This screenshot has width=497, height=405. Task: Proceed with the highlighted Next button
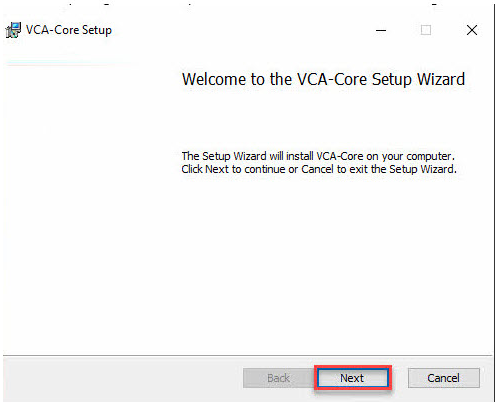[352, 378]
